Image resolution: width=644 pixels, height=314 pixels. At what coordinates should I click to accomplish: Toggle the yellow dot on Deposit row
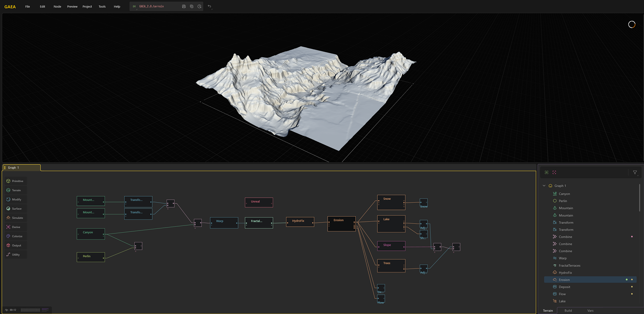pyautogui.click(x=632, y=287)
